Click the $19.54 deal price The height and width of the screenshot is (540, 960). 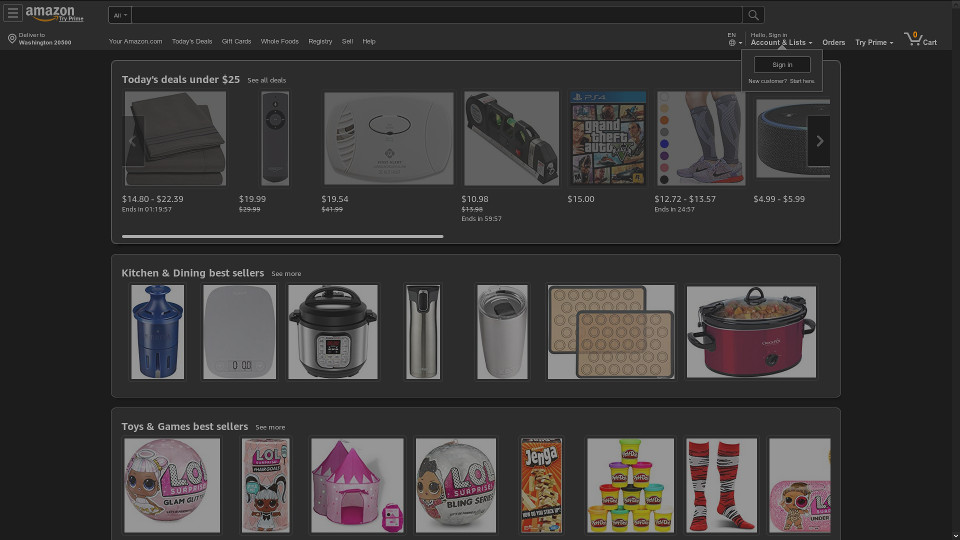pos(335,199)
